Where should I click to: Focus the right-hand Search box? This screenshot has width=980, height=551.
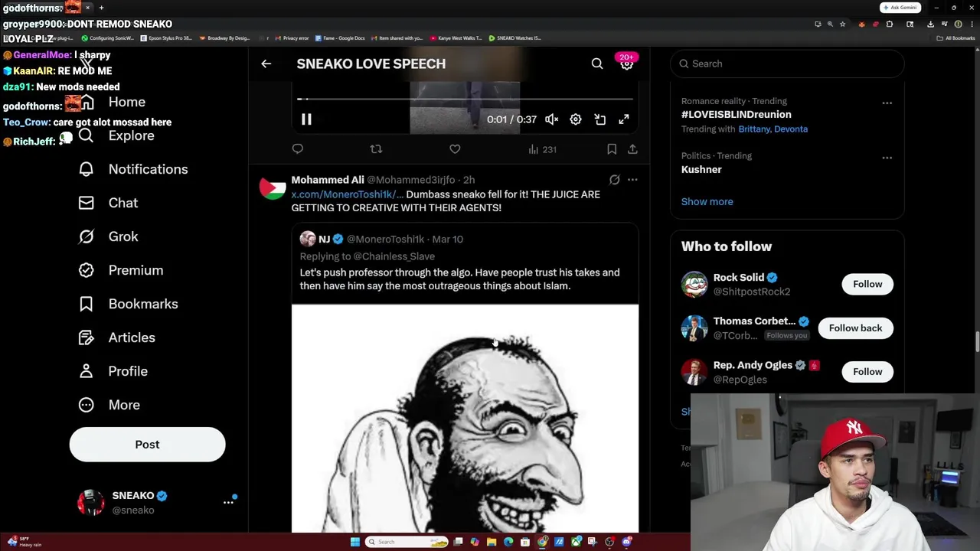coord(787,64)
